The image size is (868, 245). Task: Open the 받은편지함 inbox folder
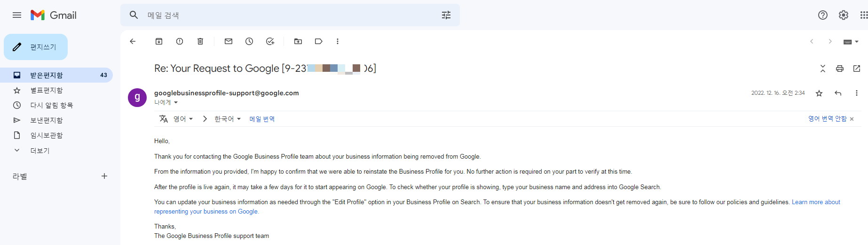(x=46, y=75)
